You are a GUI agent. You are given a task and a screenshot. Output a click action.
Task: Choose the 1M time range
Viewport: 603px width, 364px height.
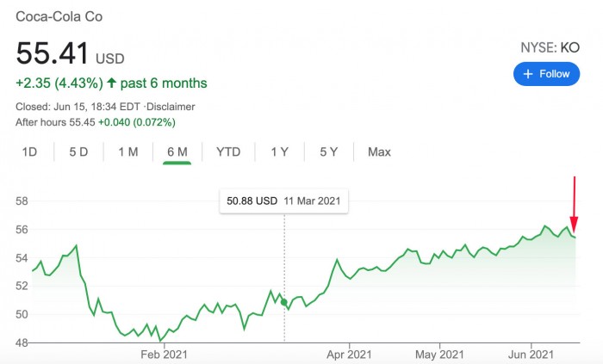pyautogui.click(x=127, y=152)
